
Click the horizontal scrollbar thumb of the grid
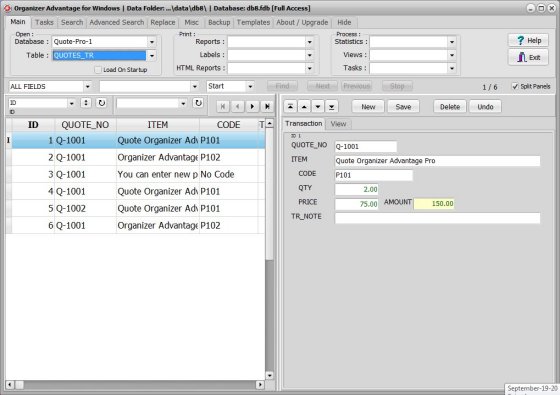(19, 385)
